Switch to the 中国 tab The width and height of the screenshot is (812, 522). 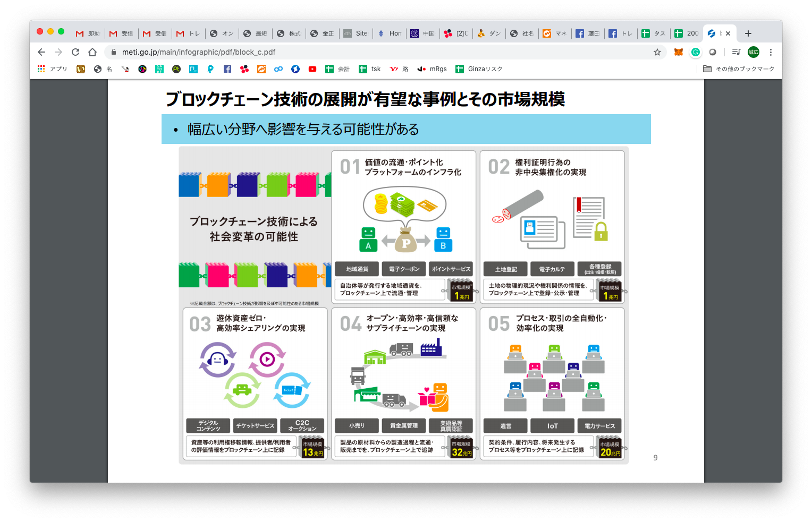tap(423, 33)
